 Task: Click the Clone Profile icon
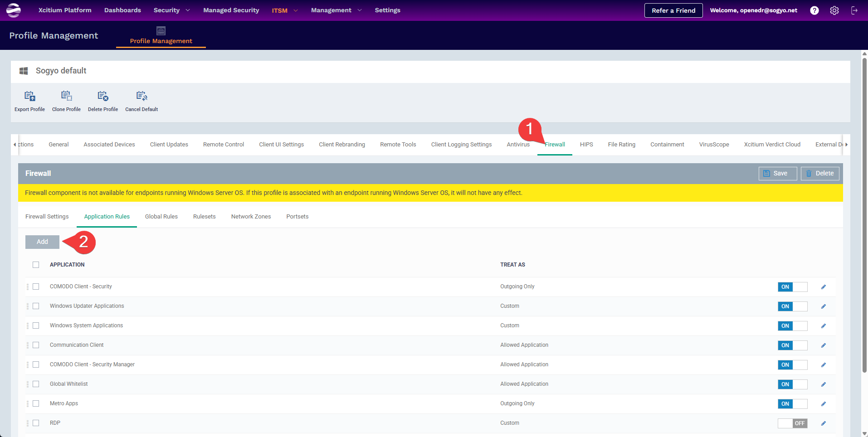[x=67, y=96]
